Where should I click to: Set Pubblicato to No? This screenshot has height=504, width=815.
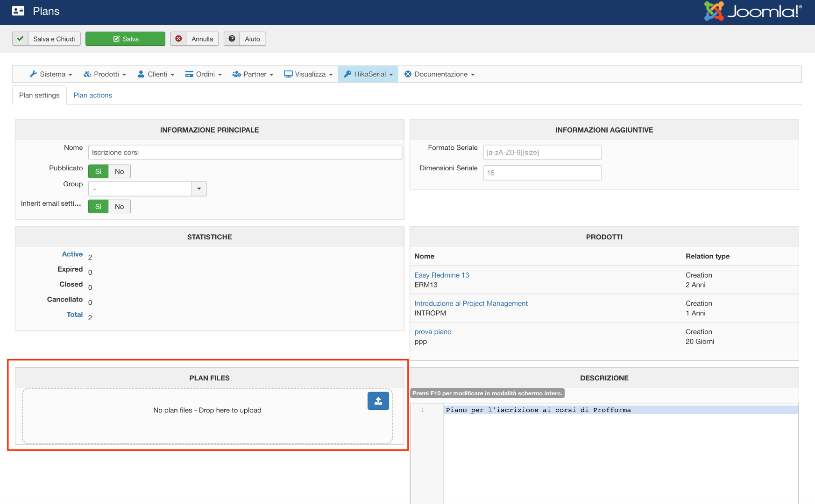(x=119, y=172)
